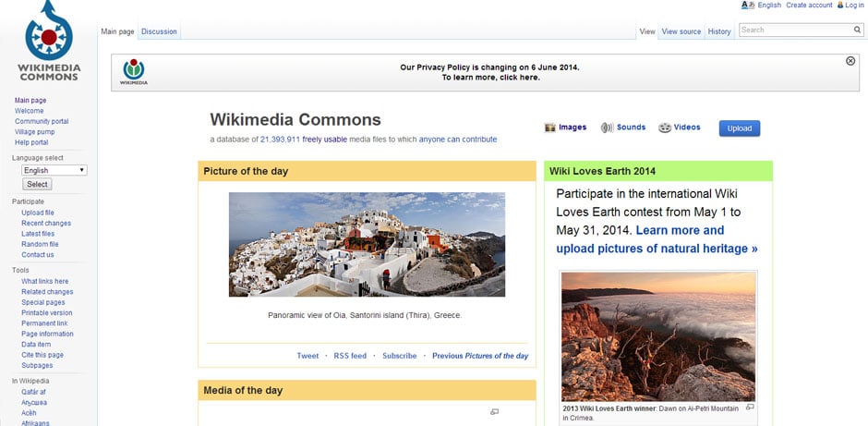Click the 21,393,911 file count link
This screenshot has height=426, width=868.
pos(280,140)
